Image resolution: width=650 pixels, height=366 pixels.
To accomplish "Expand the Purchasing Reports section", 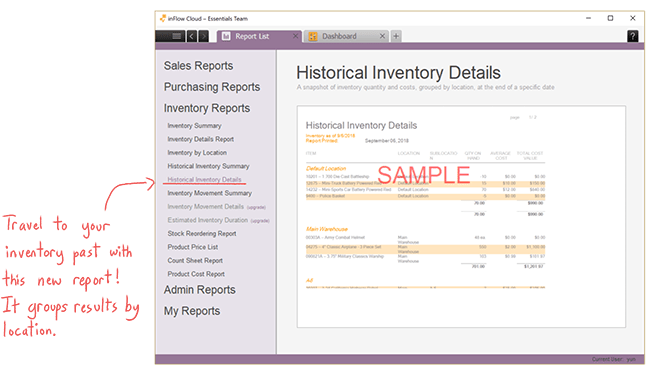I will [x=212, y=87].
